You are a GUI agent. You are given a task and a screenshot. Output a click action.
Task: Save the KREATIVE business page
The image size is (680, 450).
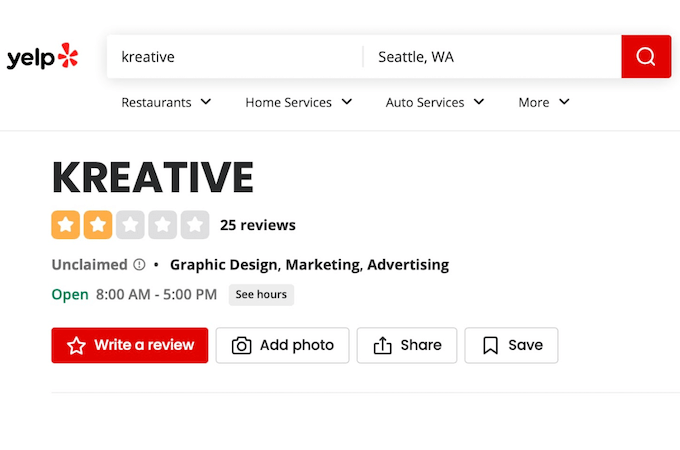pyautogui.click(x=511, y=345)
